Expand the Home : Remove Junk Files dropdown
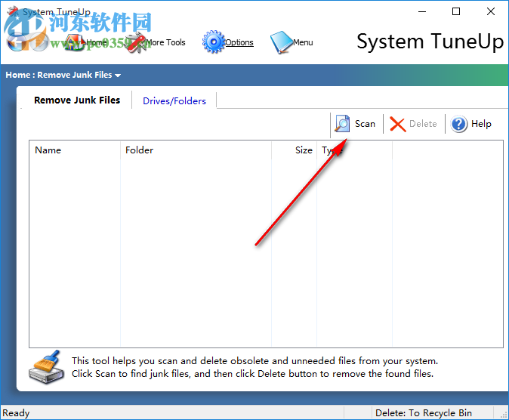Image resolution: width=509 pixels, height=420 pixels. [118, 76]
